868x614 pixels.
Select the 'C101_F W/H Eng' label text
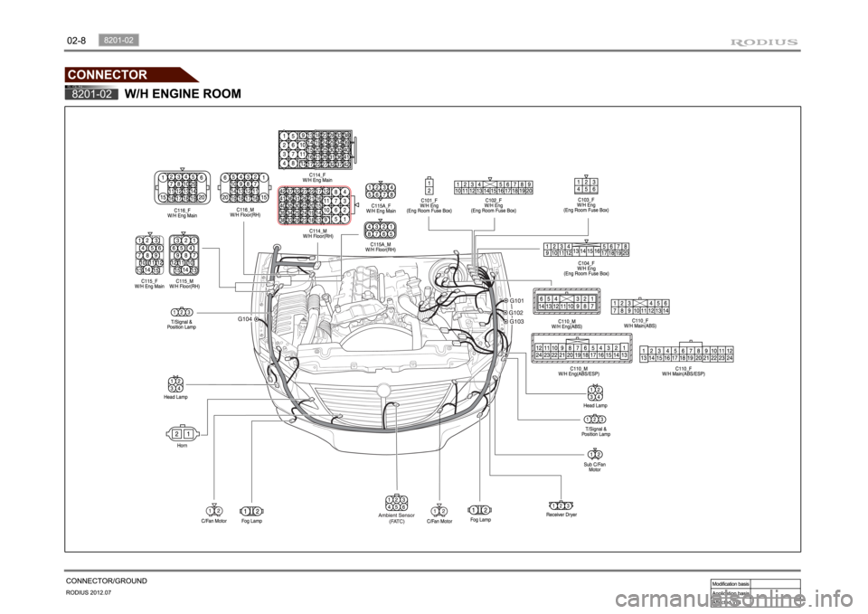click(429, 203)
